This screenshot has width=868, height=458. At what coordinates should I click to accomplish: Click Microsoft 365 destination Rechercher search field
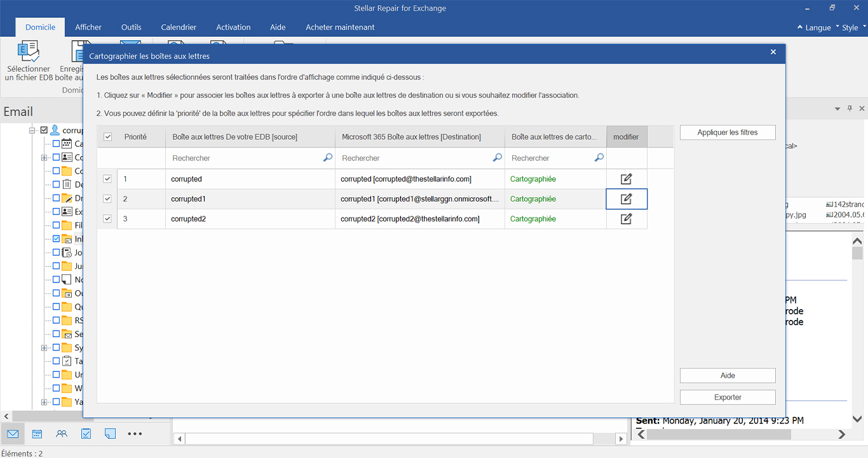click(420, 158)
